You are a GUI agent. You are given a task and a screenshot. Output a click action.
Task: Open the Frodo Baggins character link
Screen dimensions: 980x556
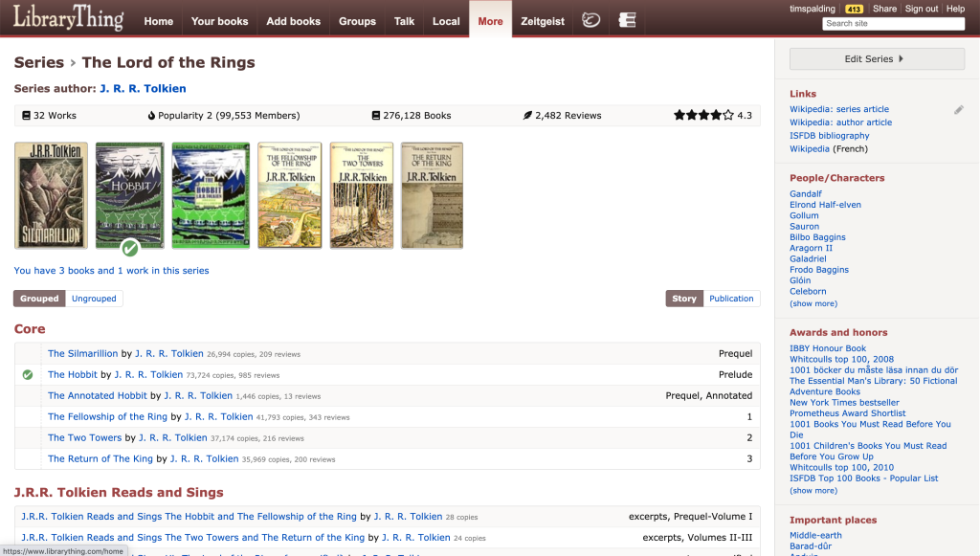819,270
